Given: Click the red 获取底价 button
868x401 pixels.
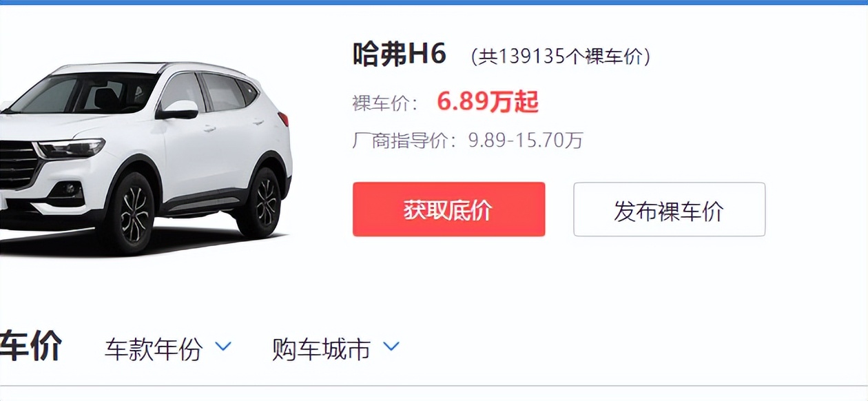Looking at the screenshot, I should tap(448, 209).
